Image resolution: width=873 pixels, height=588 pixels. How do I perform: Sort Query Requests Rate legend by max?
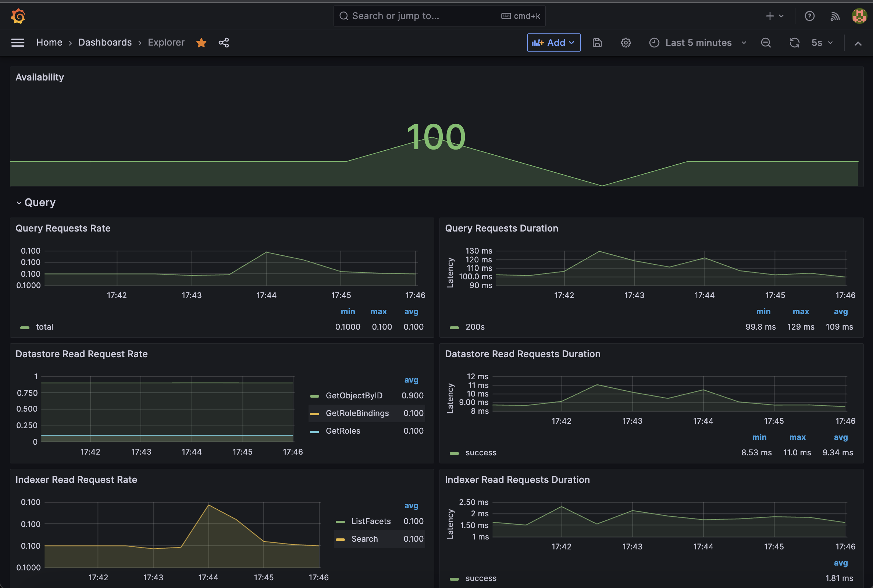pyautogui.click(x=378, y=312)
